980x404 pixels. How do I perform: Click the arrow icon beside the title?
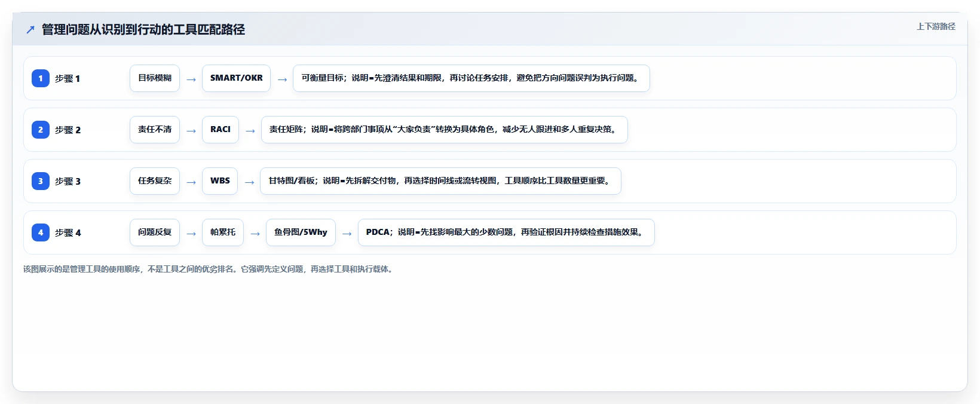[x=30, y=29]
